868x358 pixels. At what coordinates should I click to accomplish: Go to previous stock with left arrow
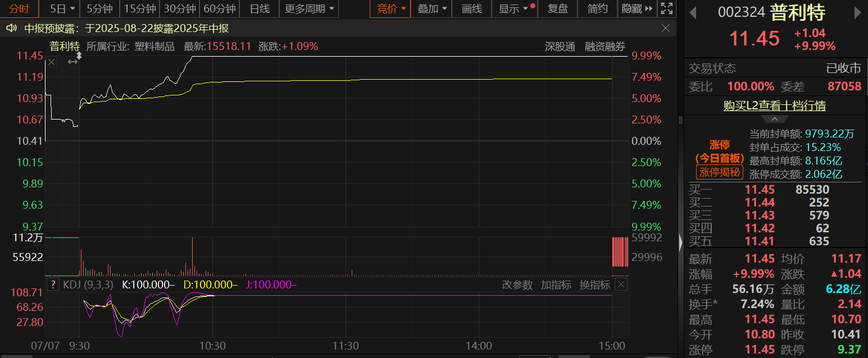693,12
